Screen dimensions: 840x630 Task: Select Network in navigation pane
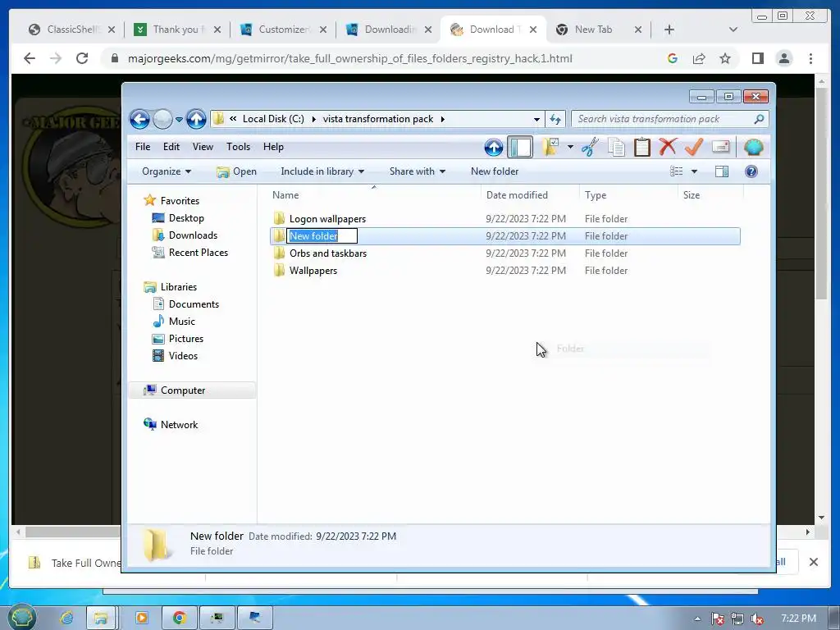179,425
